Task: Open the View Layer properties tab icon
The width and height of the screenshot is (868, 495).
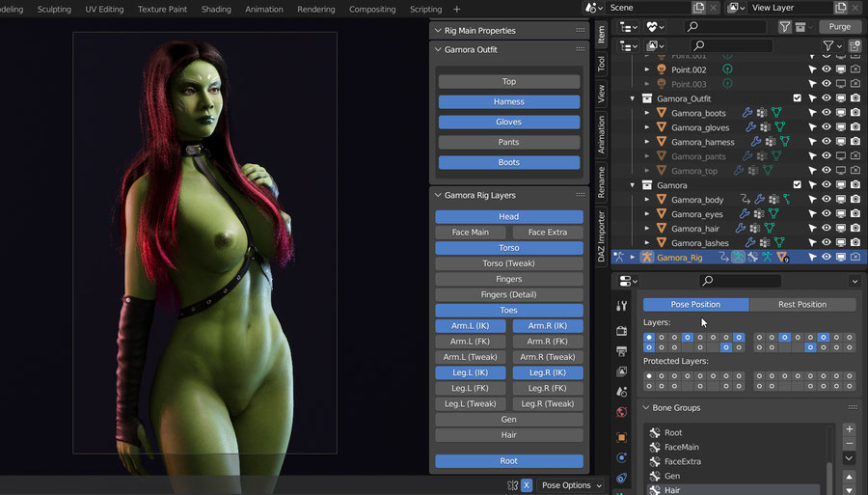Action: pyautogui.click(x=622, y=371)
